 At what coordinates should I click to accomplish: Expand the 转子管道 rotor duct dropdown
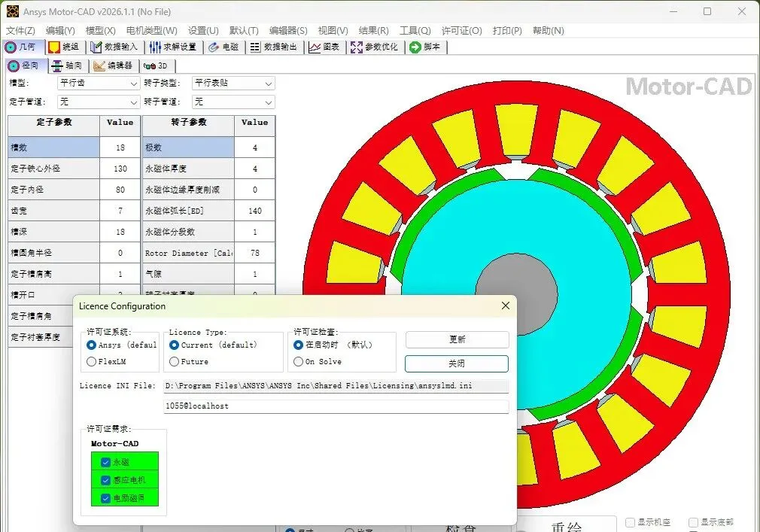tap(233, 102)
